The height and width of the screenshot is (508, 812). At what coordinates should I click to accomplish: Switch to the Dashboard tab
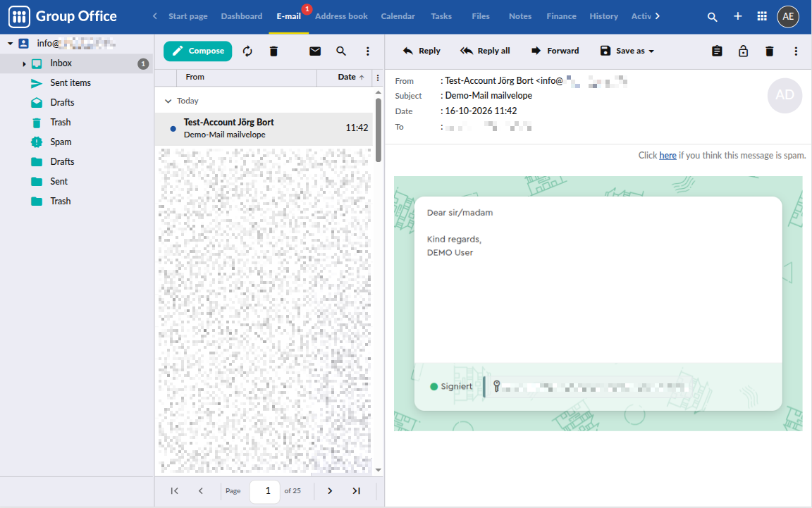pos(242,17)
